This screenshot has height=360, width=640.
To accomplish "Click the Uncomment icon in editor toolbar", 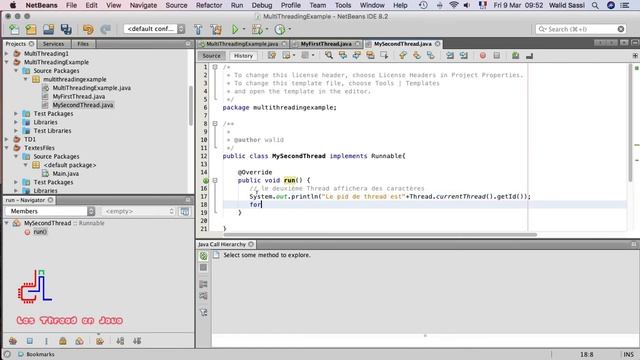I will [x=529, y=56].
